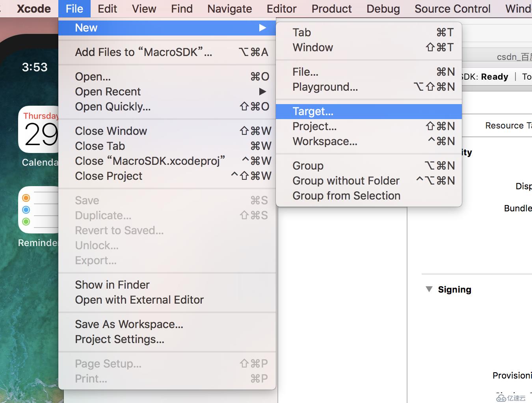Open the Edit menu
Image resolution: width=532 pixels, height=403 pixels.
click(x=107, y=9)
